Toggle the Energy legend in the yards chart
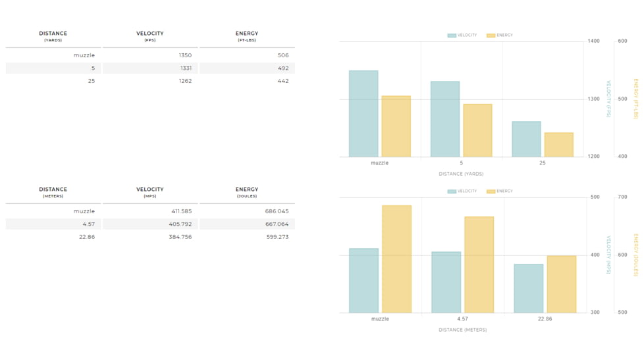This screenshot has width=644, height=362. coord(500,36)
